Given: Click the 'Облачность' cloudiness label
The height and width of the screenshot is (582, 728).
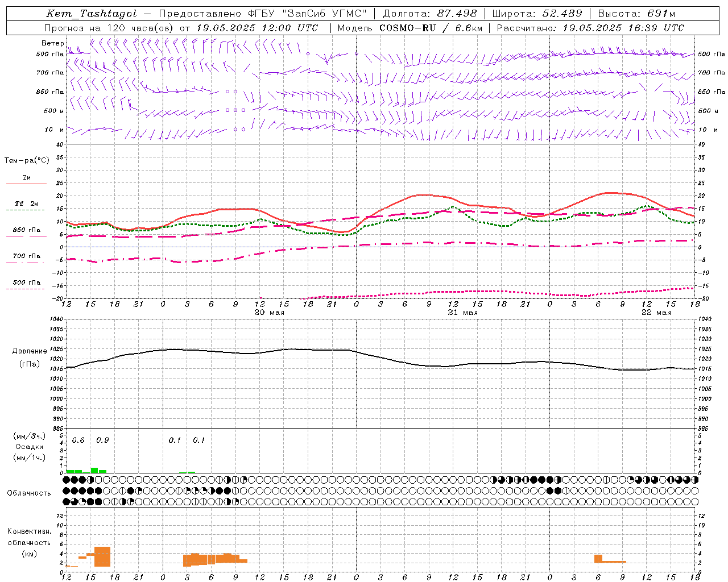Looking at the screenshot, I should click(x=29, y=493).
